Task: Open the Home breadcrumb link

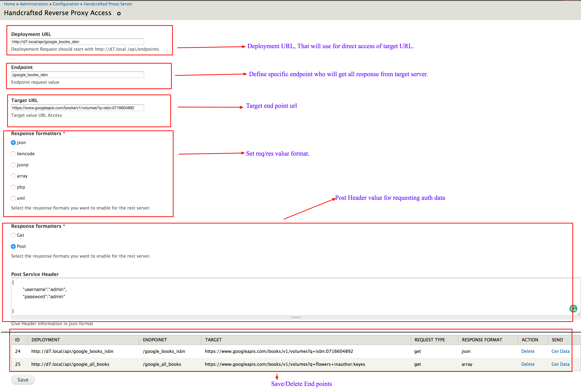Action: pos(10,4)
